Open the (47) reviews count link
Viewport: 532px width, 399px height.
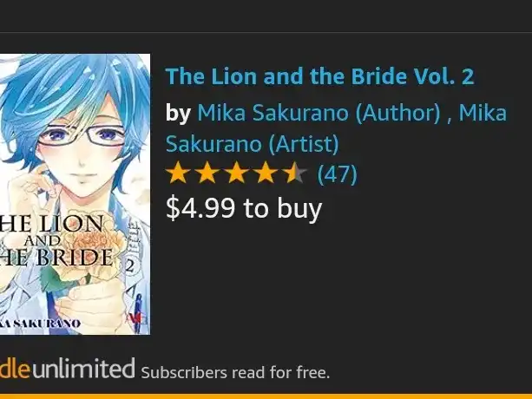coord(338,174)
